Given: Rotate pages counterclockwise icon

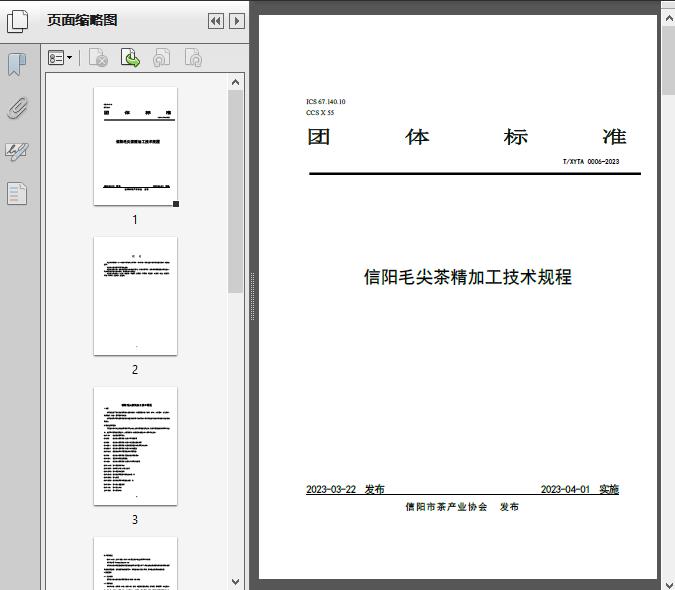Looking at the screenshot, I should click(x=161, y=58).
